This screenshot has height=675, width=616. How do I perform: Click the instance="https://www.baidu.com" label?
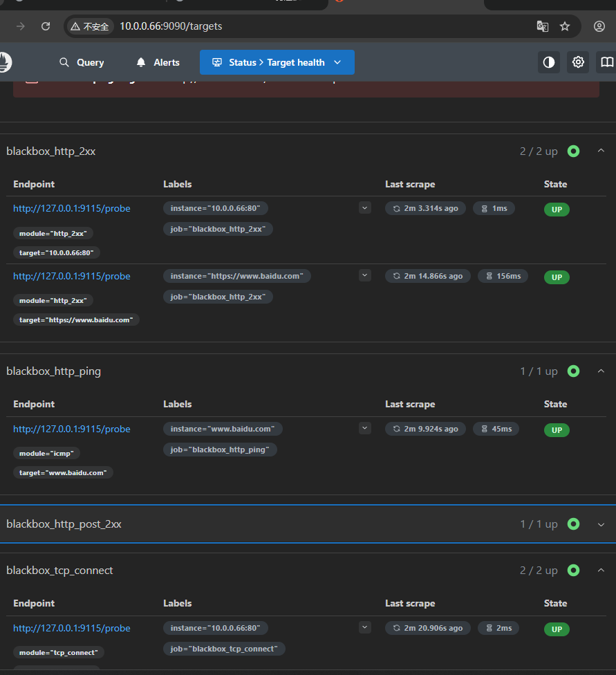click(236, 276)
